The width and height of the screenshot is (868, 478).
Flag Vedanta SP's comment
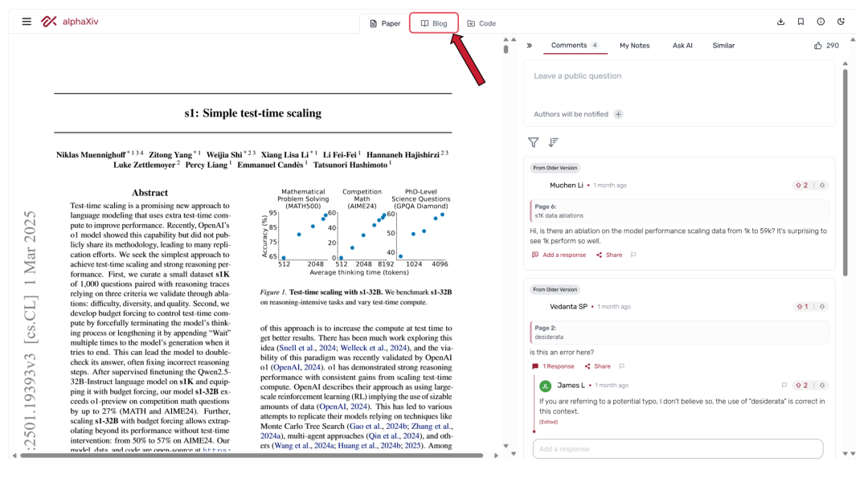click(x=621, y=366)
